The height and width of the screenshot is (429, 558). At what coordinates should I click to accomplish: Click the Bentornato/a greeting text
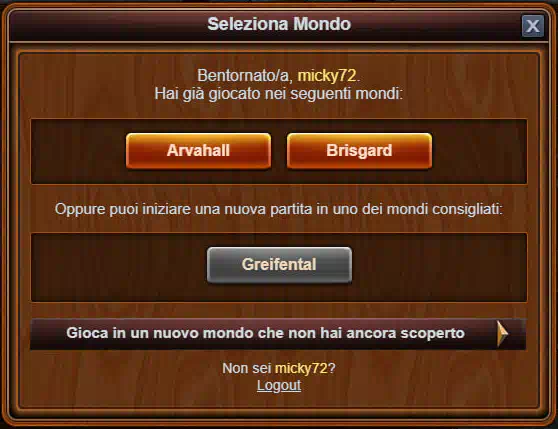tap(246, 75)
